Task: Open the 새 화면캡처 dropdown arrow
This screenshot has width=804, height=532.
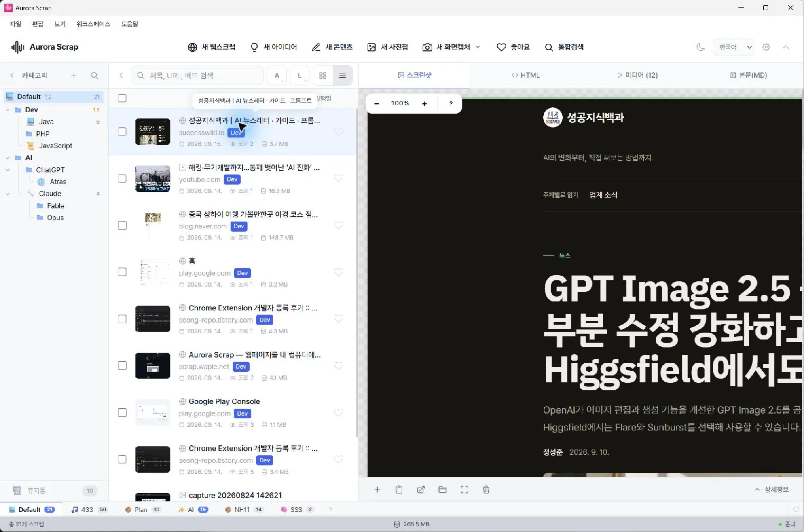Action: (x=478, y=47)
